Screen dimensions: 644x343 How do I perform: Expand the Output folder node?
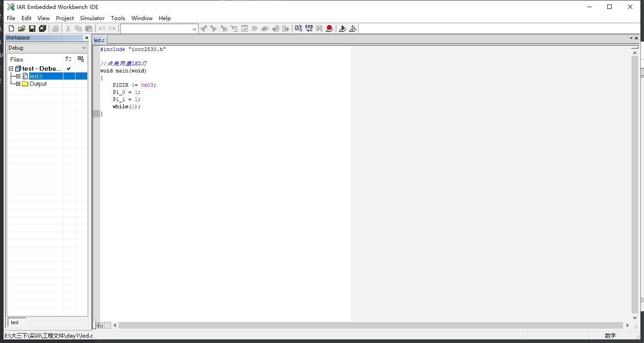18,84
